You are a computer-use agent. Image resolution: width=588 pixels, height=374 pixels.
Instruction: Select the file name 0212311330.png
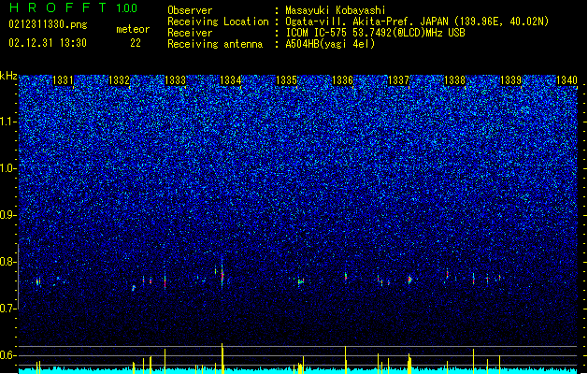48,24
